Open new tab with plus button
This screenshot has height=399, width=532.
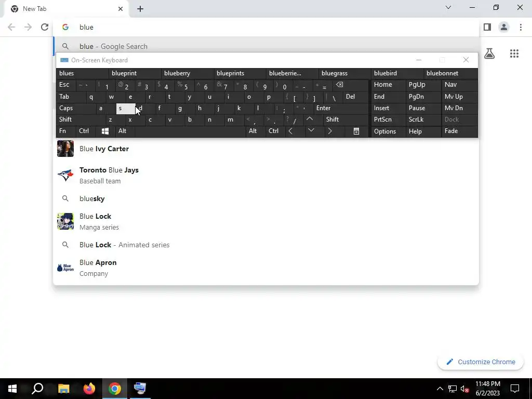(140, 9)
